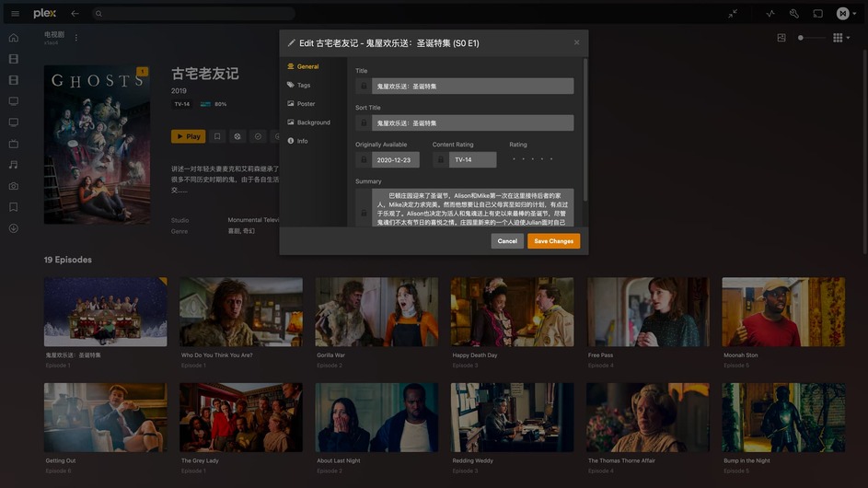Screen dimensions: 868x488
Task: Open the Gorilla War episode thumbnail
Action: tap(376, 312)
